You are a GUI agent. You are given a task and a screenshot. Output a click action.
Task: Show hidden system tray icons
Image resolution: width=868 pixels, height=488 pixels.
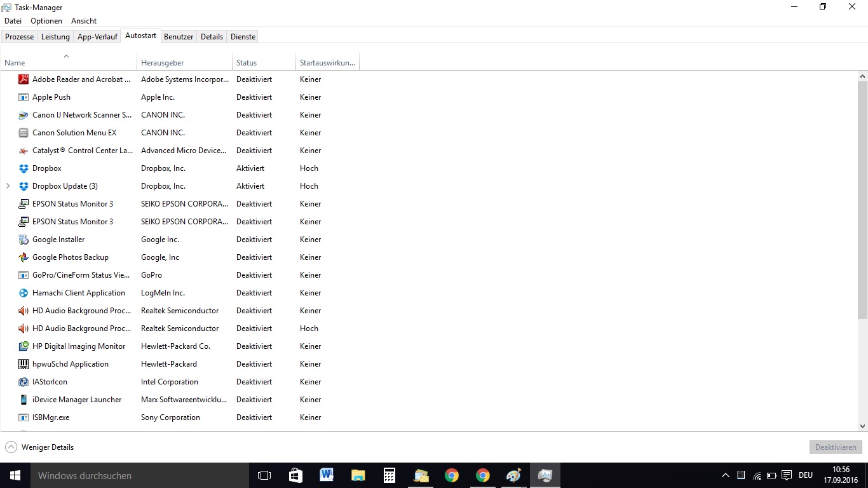pos(726,475)
